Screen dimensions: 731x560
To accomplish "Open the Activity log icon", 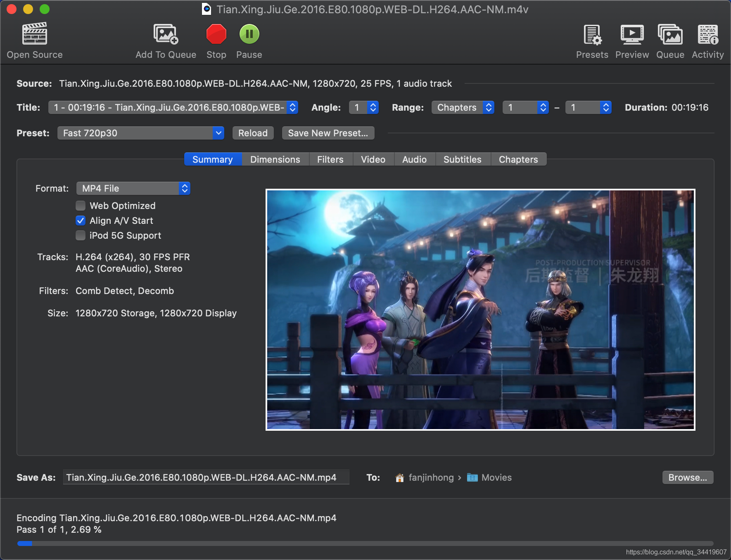I will coord(708,34).
